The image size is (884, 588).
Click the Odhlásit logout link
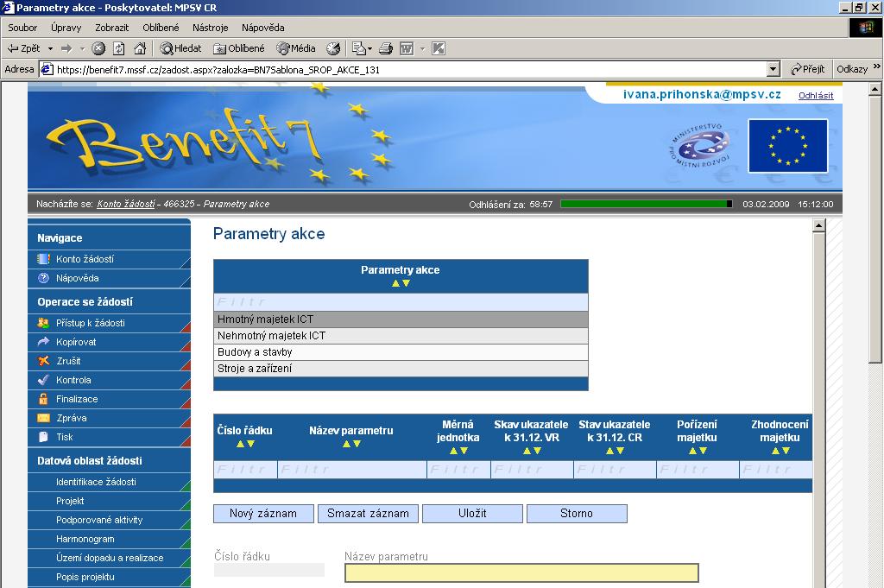(816, 95)
